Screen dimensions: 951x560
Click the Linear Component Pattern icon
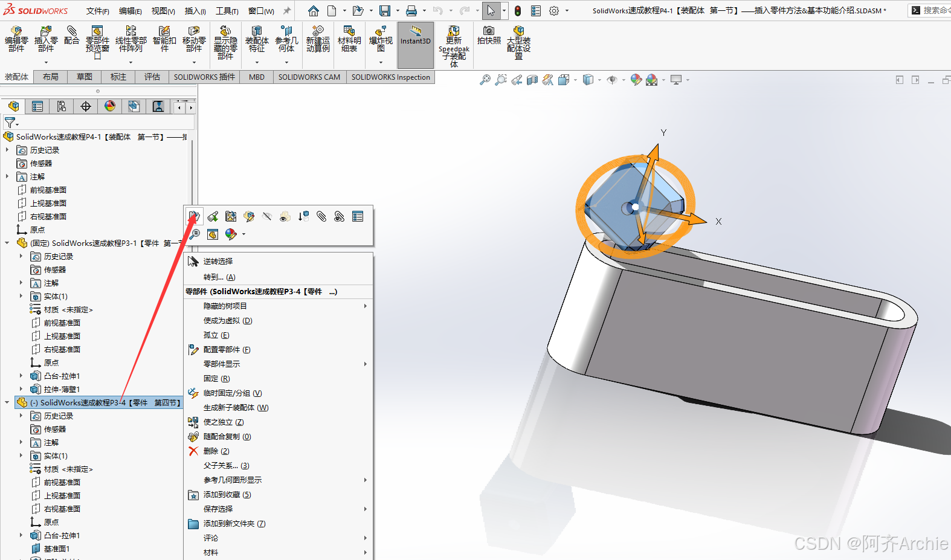pyautogui.click(x=131, y=39)
